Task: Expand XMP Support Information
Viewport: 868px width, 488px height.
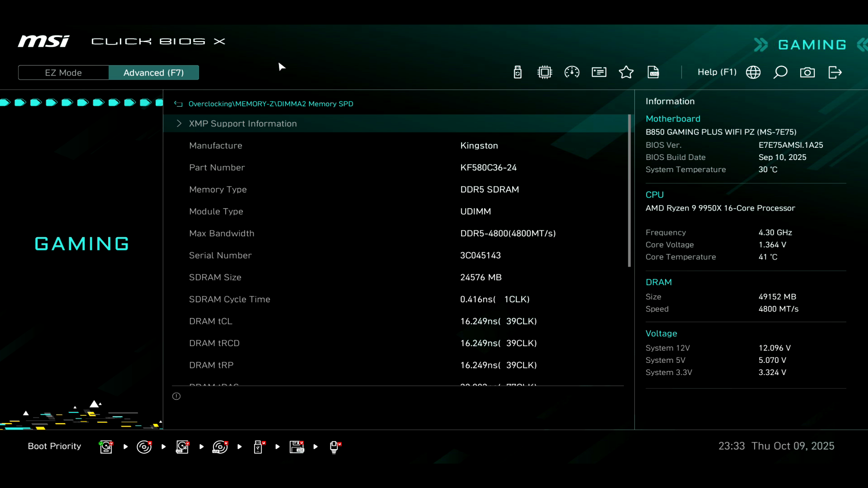Action: [243, 123]
